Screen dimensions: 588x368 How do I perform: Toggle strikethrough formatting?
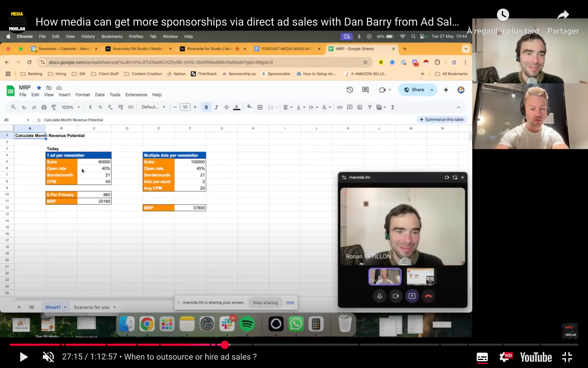pos(226,107)
